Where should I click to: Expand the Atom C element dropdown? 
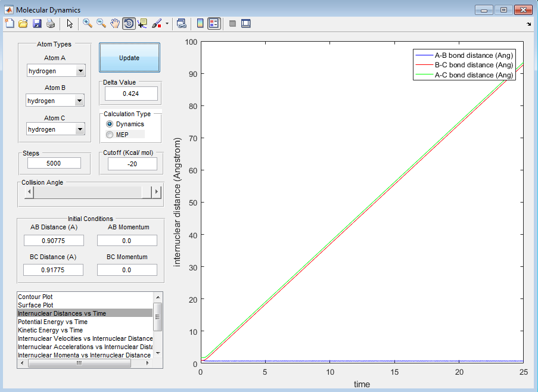click(80, 129)
